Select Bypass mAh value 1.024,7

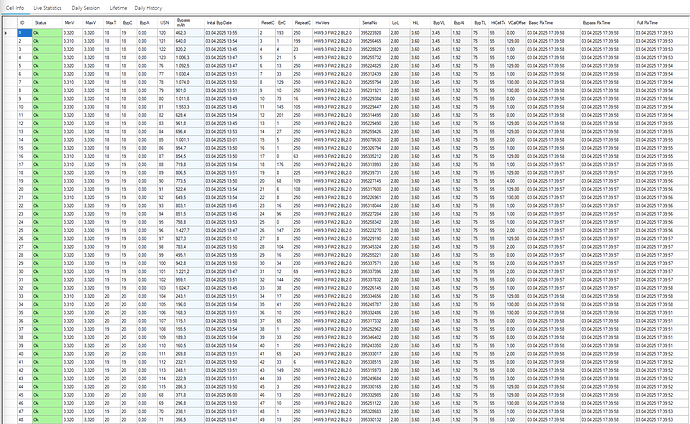click(x=189, y=288)
